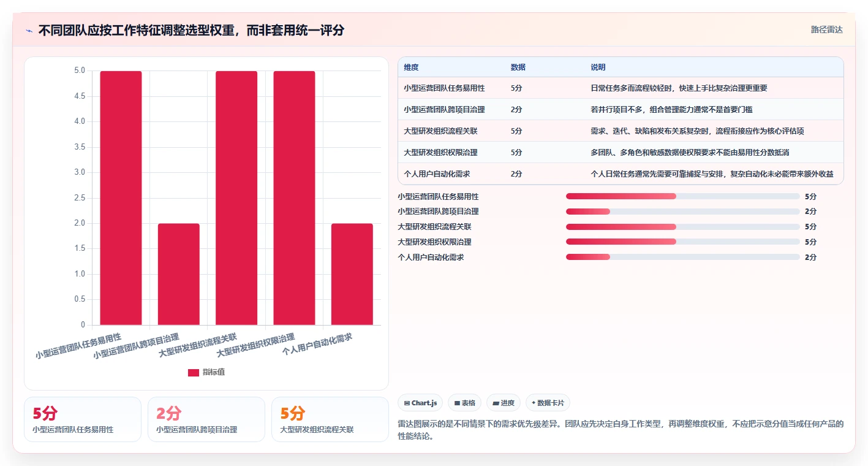Open the orange 5分 大型研发组织流程关联 card
This screenshot has width=868, height=466.
click(x=330, y=419)
